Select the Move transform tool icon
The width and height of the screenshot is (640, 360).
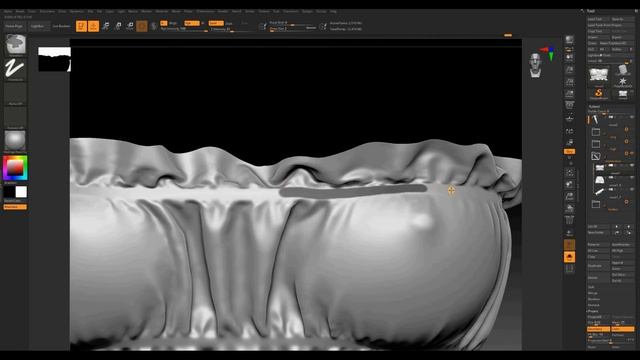tap(106, 26)
